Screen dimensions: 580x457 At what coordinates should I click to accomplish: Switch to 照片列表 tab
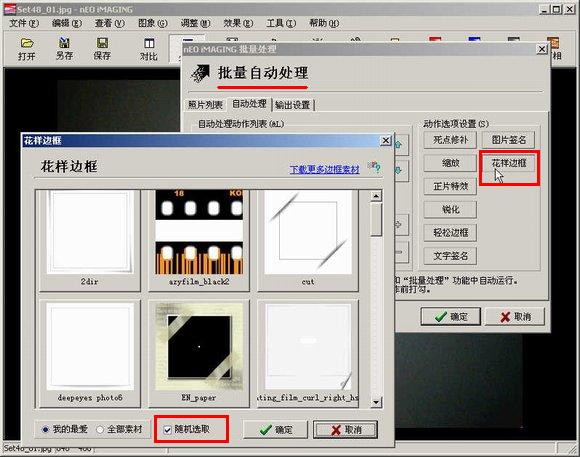coord(205,105)
